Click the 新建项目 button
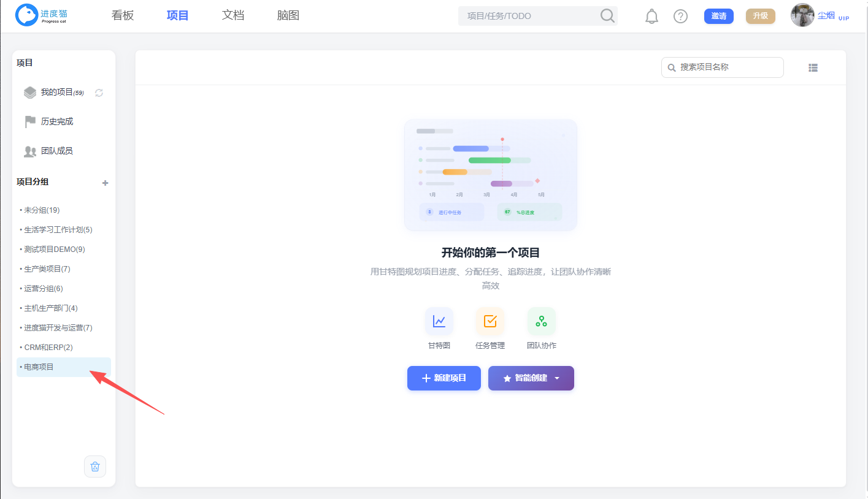This screenshot has height=499, width=868. tap(444, 378)
